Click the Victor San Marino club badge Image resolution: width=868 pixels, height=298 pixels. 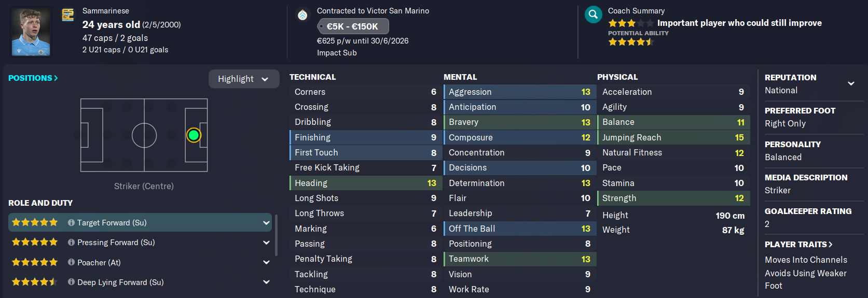302,15
